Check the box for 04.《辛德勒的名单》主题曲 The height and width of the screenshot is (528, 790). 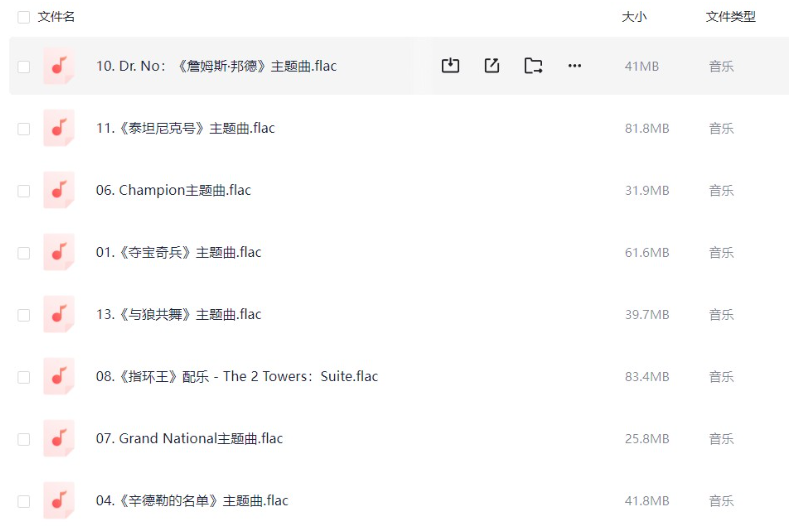pos(24,501)
